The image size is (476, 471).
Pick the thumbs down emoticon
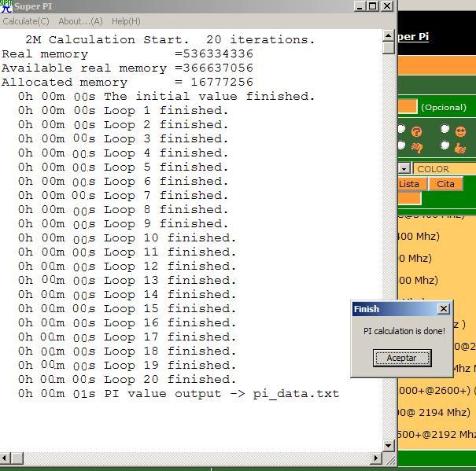pyautogui.click(x=417, y=147)
